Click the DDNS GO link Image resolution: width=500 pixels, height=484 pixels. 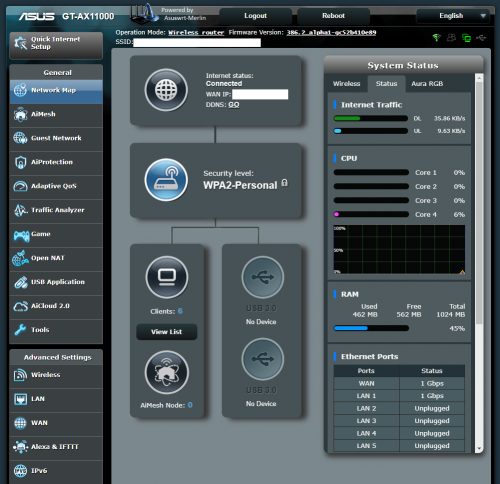[x=234, y=105]
